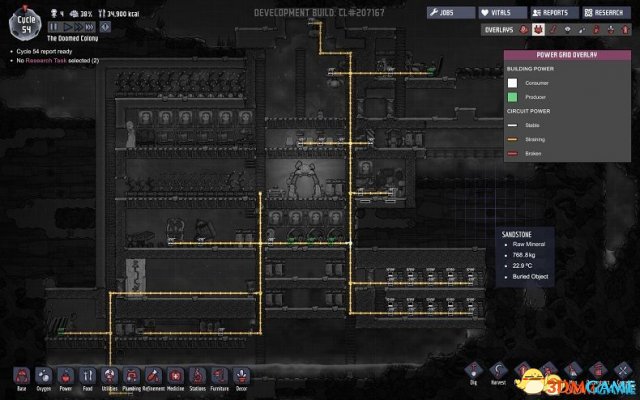Set game to triple fast-forward speed
Image resolution: width=640 pixels, height=400 pixels.
coord(90,27)
